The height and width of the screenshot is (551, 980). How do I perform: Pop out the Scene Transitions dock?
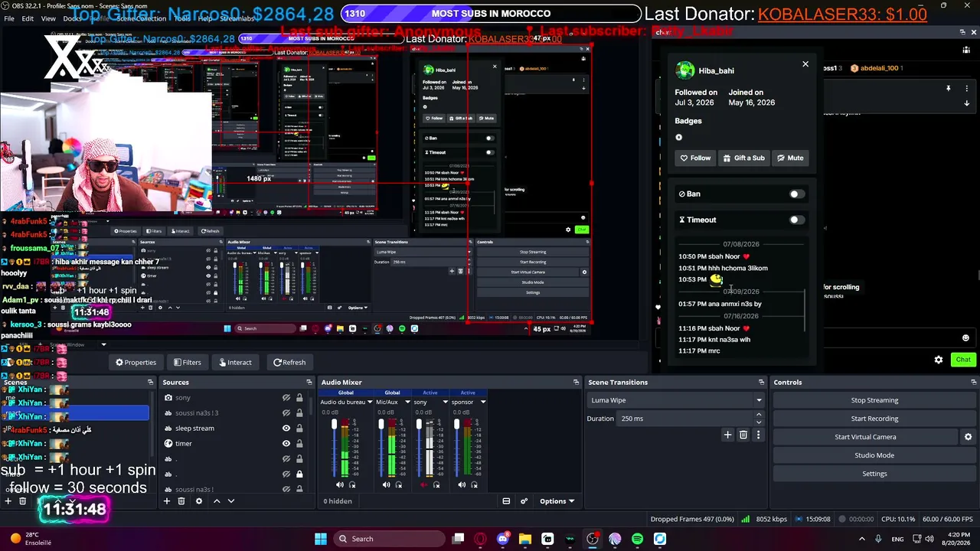761,382
